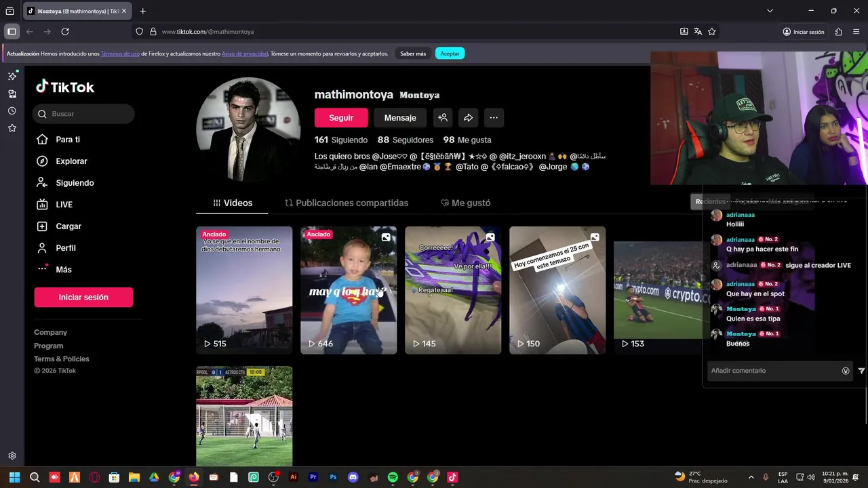This screenshot has height=488, width=868.
Task: Open the soccer field match video
Action: click(244, 416)
